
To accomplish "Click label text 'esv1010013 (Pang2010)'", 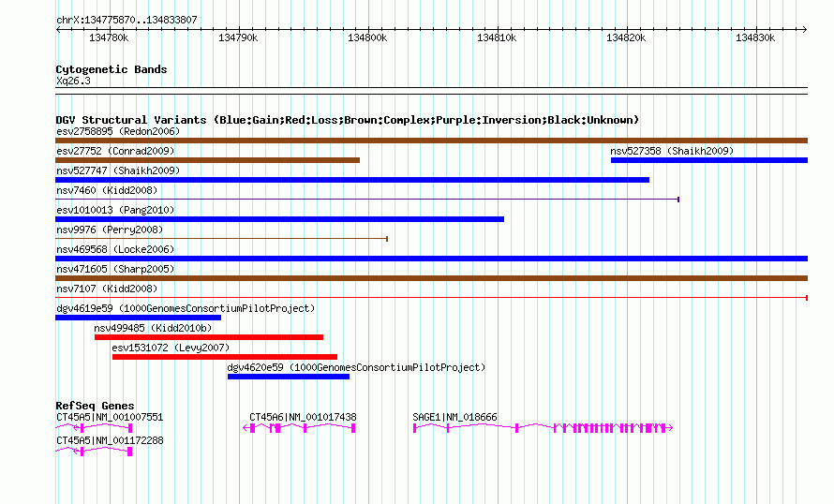I will click(115, 210).
